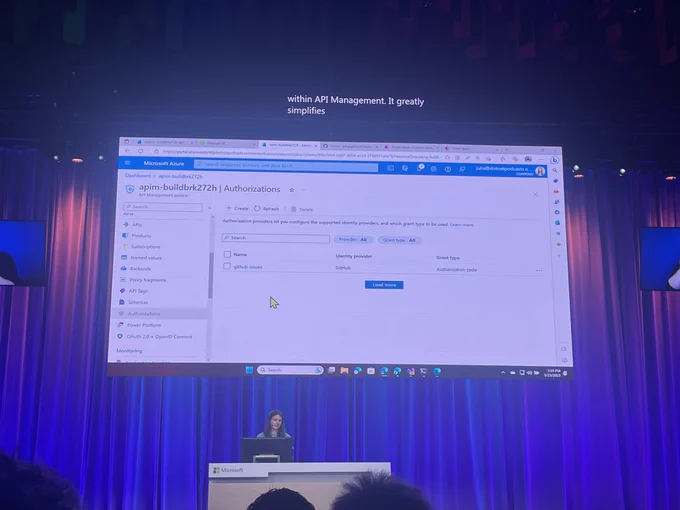Open the apim-buildbrk272h breadcrumb
This screenshot has width=680, height=510.
(x=180, y=177)
